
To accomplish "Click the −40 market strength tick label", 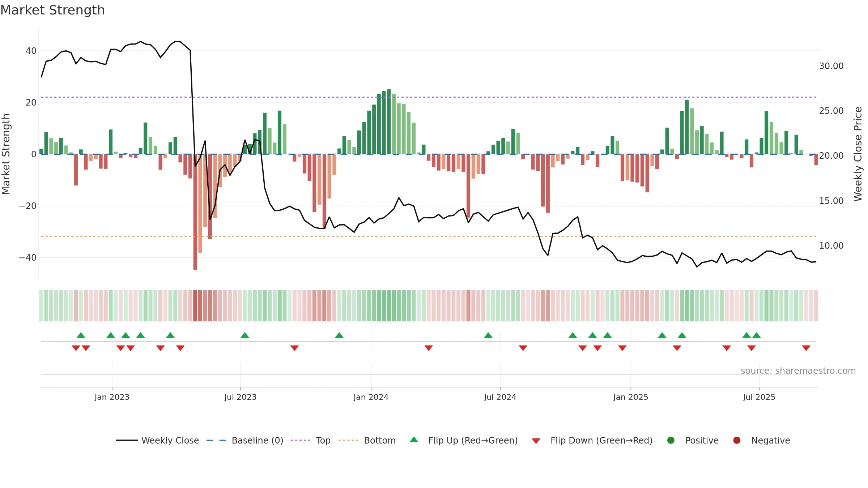I will [28, 258].
